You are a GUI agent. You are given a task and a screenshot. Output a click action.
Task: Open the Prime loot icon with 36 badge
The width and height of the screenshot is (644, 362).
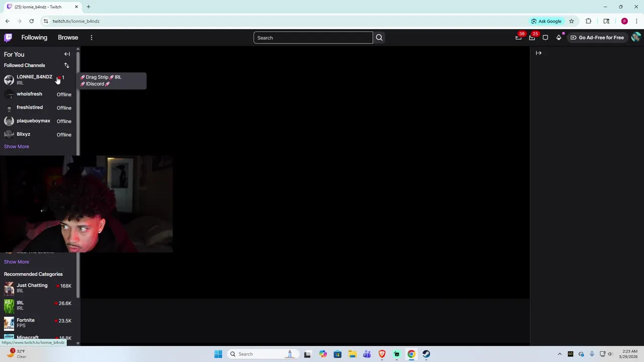(519, 38)
